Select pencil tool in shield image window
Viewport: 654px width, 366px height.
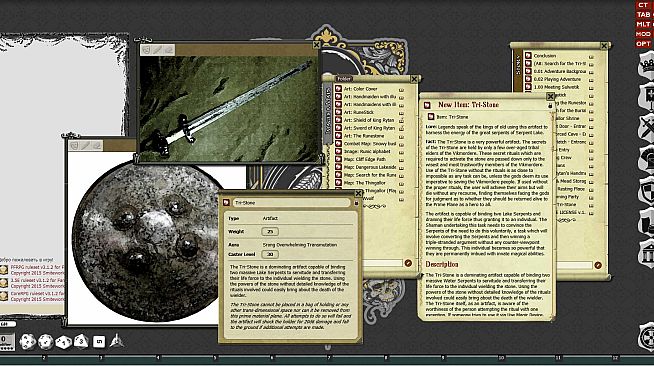86,145
